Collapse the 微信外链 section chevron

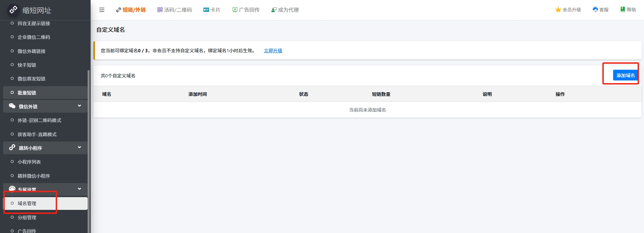coord(80,106)
